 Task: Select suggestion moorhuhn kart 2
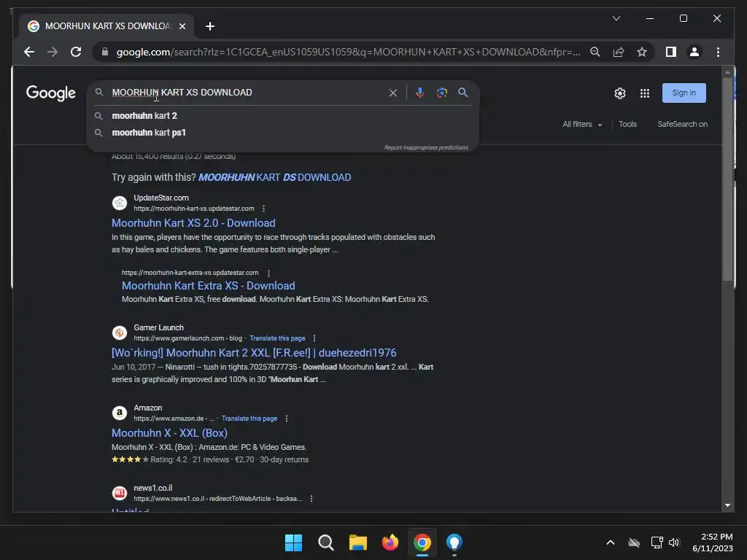tap(283, 116)
